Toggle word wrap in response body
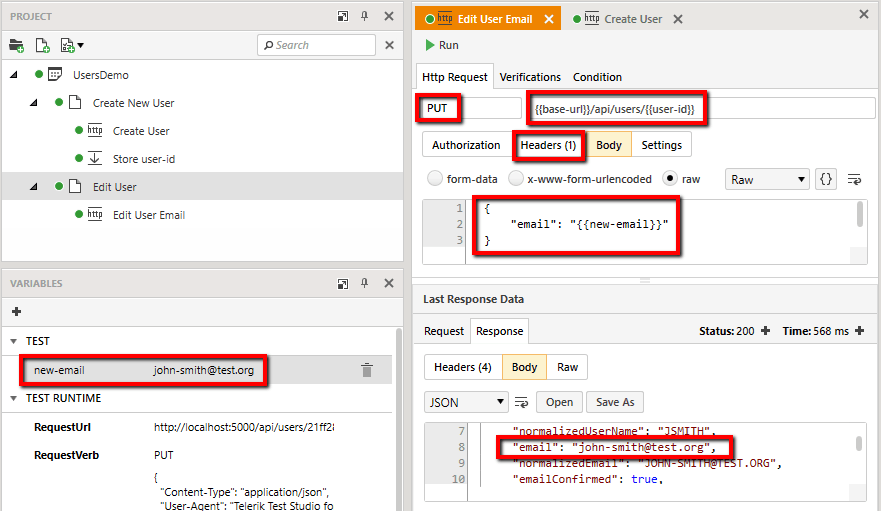 (x=521, y=403)
